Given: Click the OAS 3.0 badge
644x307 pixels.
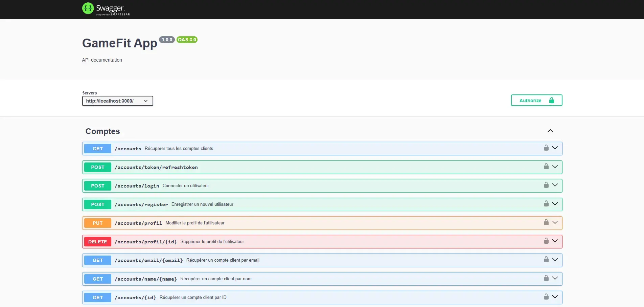Looking at the screenshot, I should pyautogui.click(x=187, y=40).
